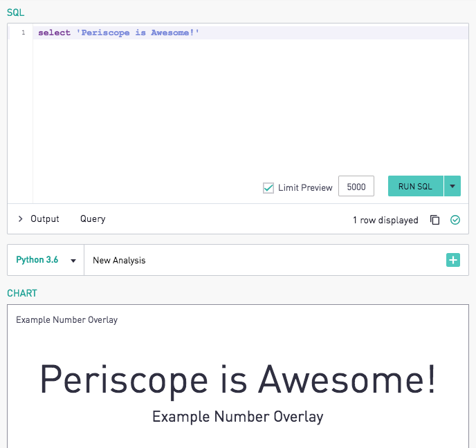This screenshot has height=448, width=476.
Task: Open the RUN SQL dropdown arrow
Action: coord(452,186)
